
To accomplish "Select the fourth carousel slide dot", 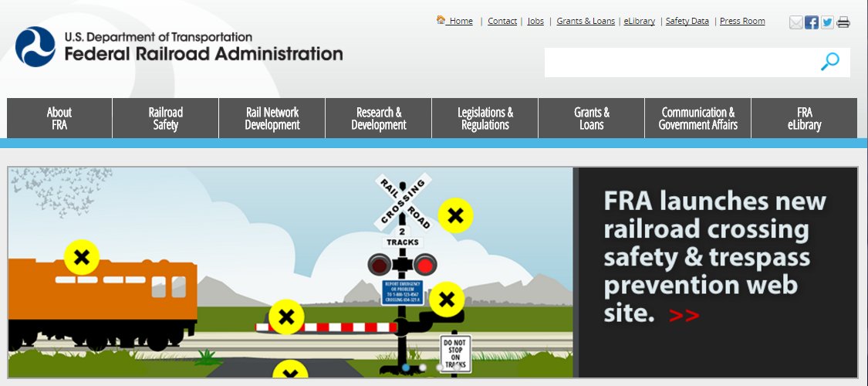I will pos(458,367).
